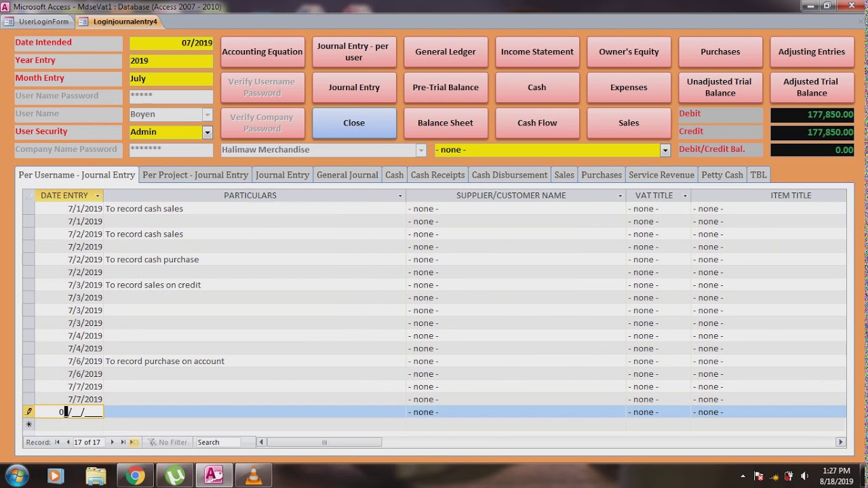Click 'To record purchase on account' cell
Image resolution: width=868 pixels, height=488 pixels.
(254, 361)
